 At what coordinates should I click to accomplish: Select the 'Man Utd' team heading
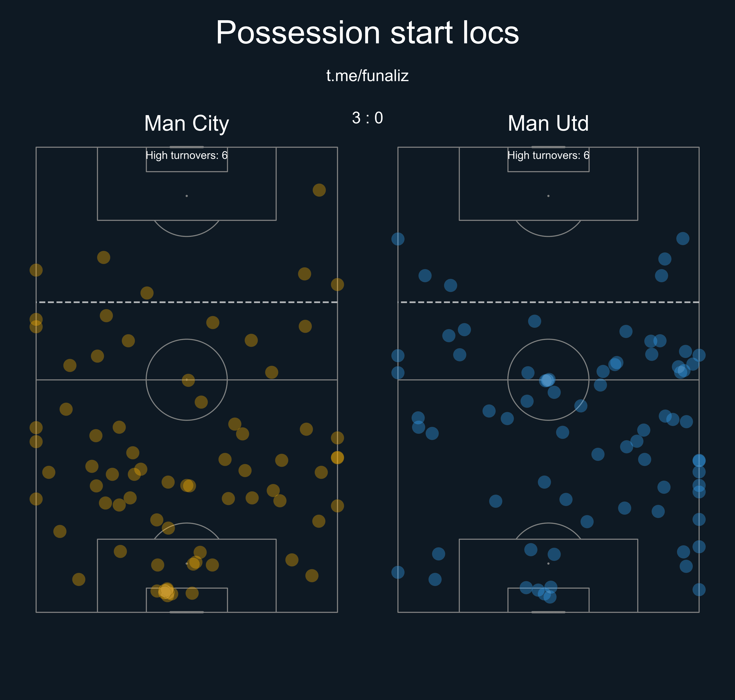click(x=548, y=123)
